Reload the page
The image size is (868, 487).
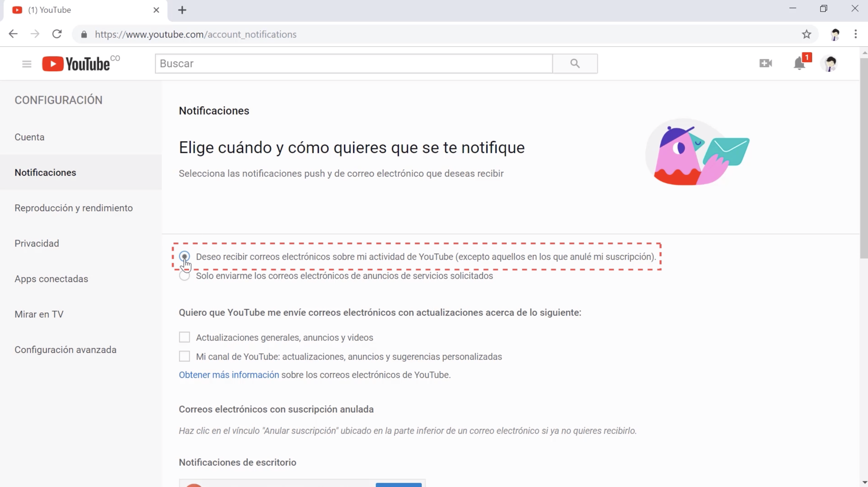click(57, 34)
